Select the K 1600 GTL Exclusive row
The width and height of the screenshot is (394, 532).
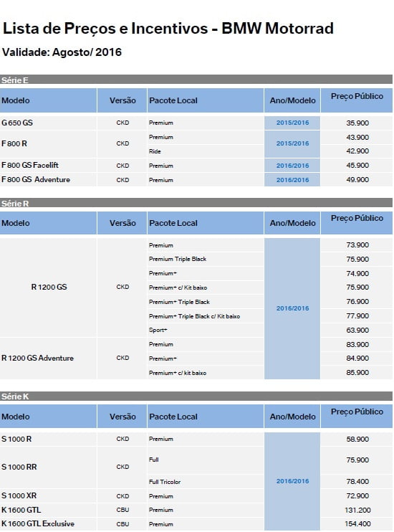[196, 524]
